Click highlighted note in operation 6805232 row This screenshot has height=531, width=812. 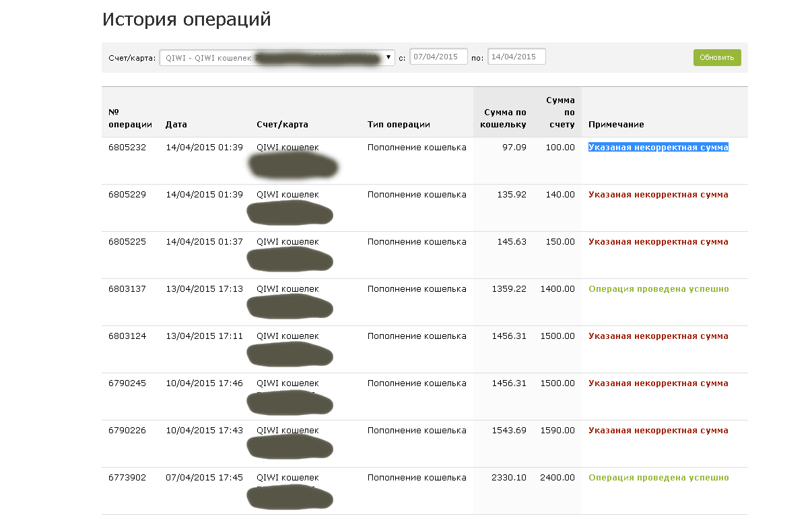(x=658, y=147)
